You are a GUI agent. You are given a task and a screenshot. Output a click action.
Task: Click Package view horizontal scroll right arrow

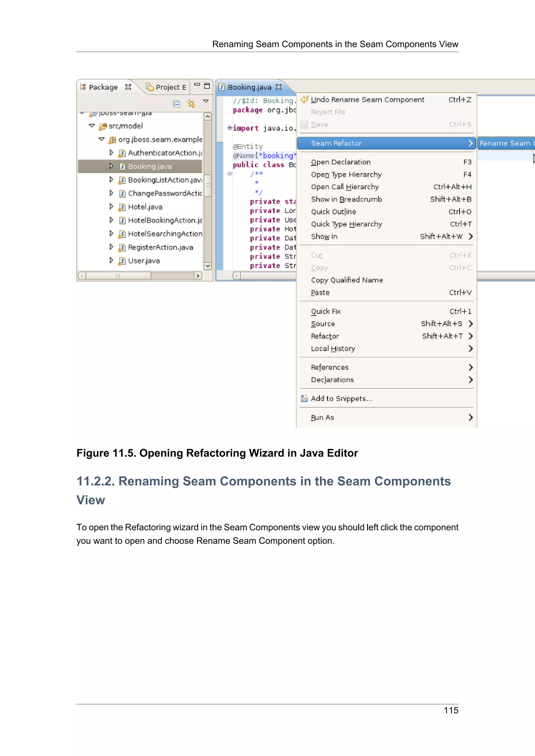coord(198,276)
